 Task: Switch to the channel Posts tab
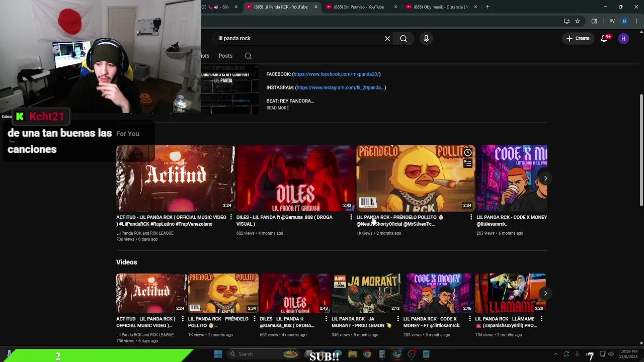coord(225,56)
